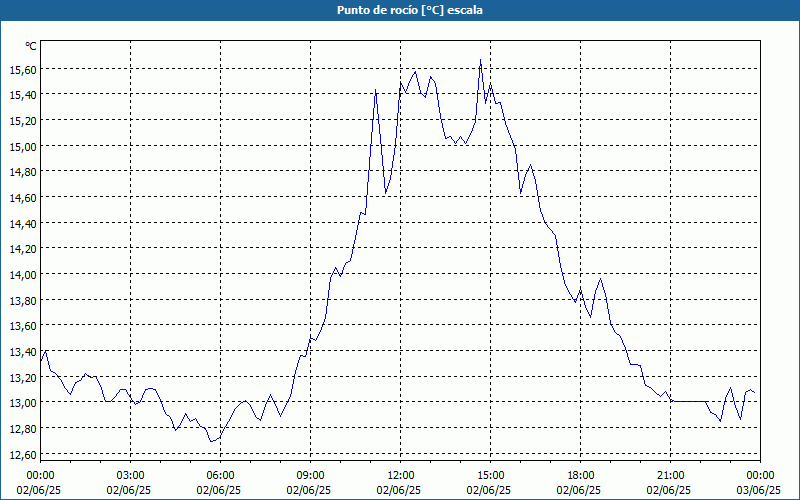Click the 03:00 time label
This screenshot has width=800, height=500.
click(x=131, y=476)
